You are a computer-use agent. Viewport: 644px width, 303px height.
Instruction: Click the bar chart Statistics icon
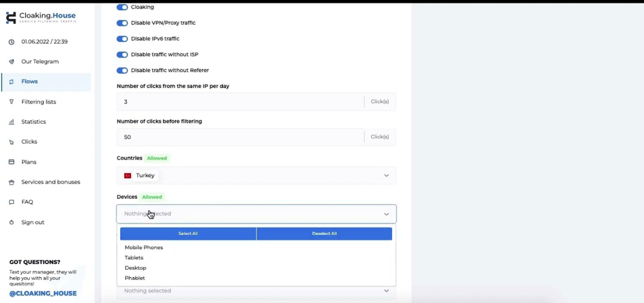click(12, 122)
